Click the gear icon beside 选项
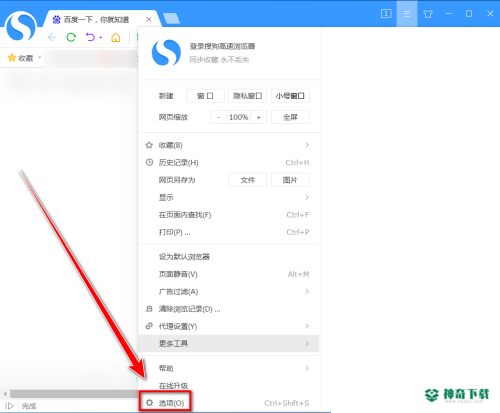500x413 pixels. tap(149, 403)
